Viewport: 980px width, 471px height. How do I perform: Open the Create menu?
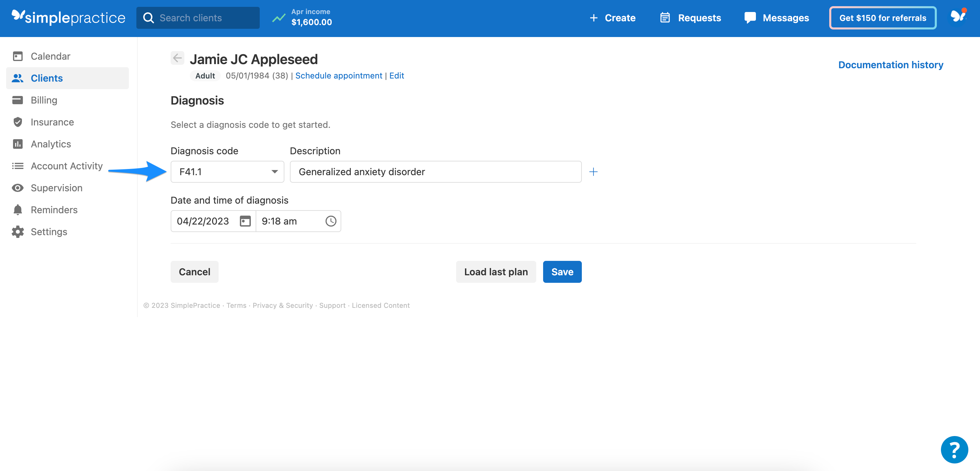[x=613, y=17]
